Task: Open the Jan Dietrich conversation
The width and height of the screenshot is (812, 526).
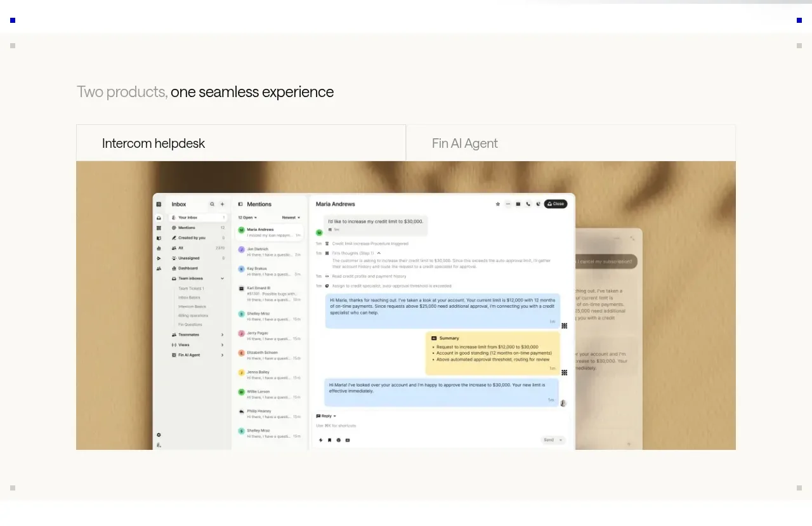Action: pos(270,252)
